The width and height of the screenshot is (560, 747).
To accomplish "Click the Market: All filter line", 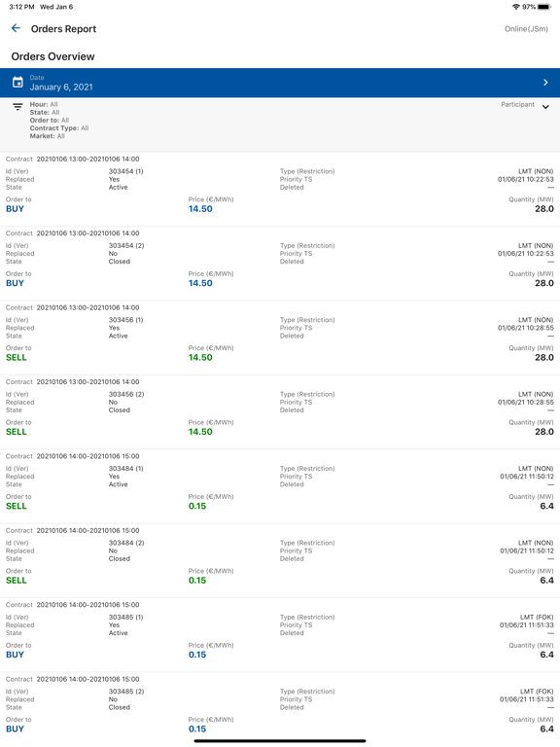I will point(47,136).
